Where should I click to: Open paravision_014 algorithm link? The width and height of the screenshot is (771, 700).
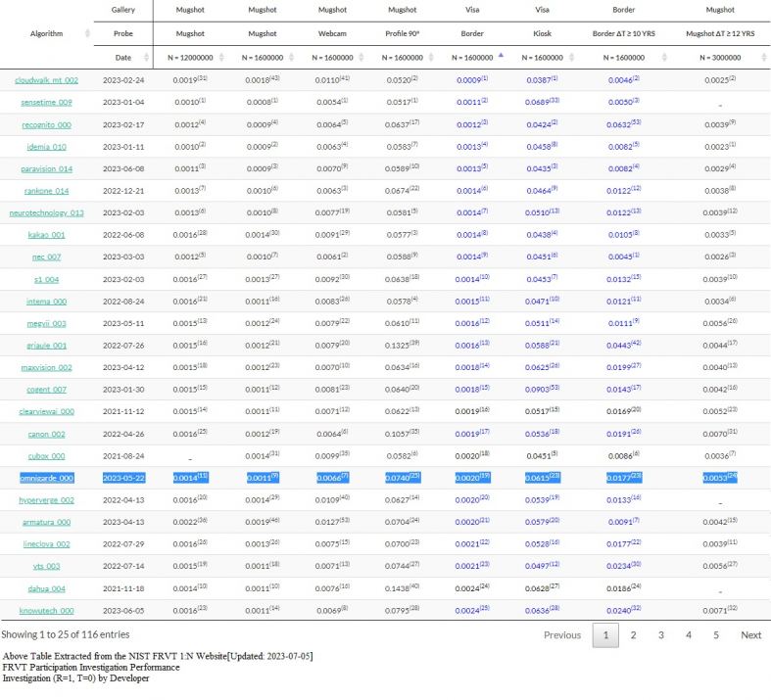(46, 169)
